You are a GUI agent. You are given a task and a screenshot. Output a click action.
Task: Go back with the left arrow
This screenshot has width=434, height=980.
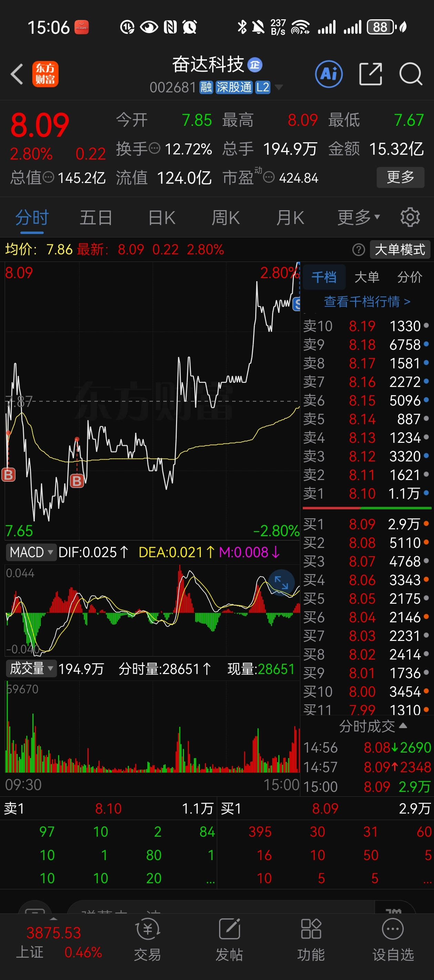[17, 74]
